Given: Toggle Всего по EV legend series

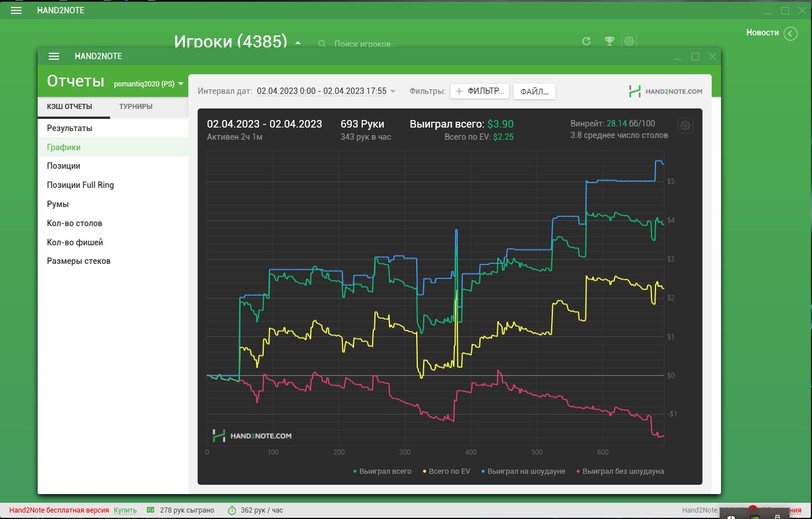Looking at the screenshot, I should coord(446,471).
